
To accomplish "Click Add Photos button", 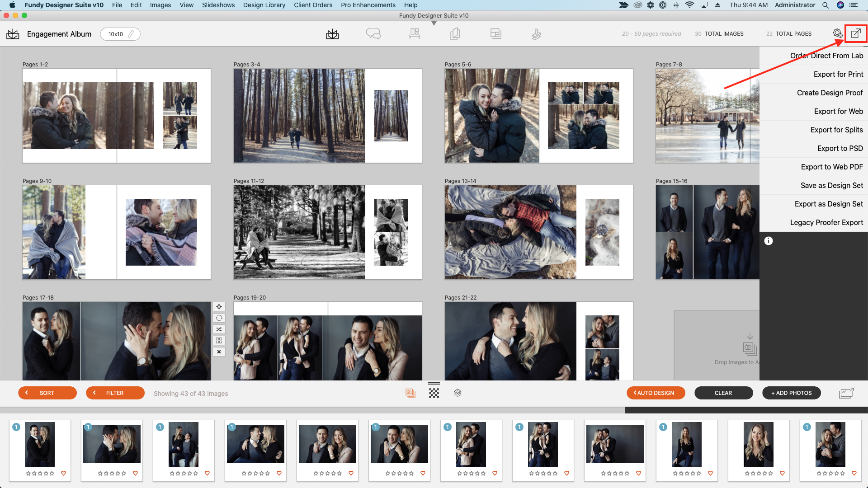I will (791, 393).
